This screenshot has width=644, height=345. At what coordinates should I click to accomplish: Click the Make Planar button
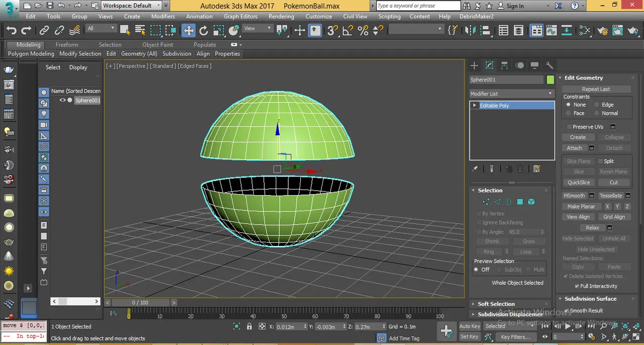(581, 207)
